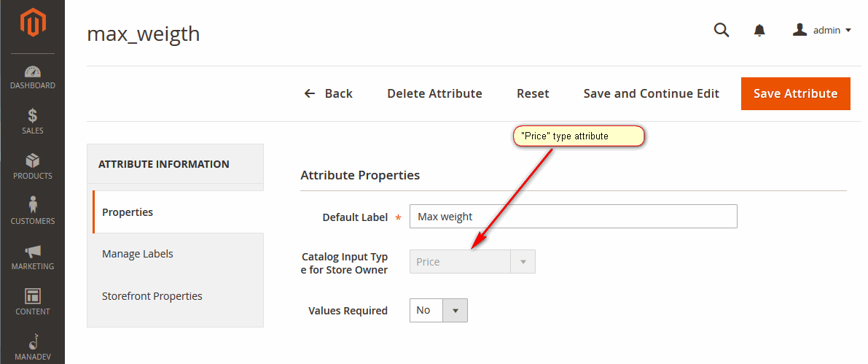The image size is (868, 364).
Task: Open the Values Required dropdown
Action: coord(439,310)
